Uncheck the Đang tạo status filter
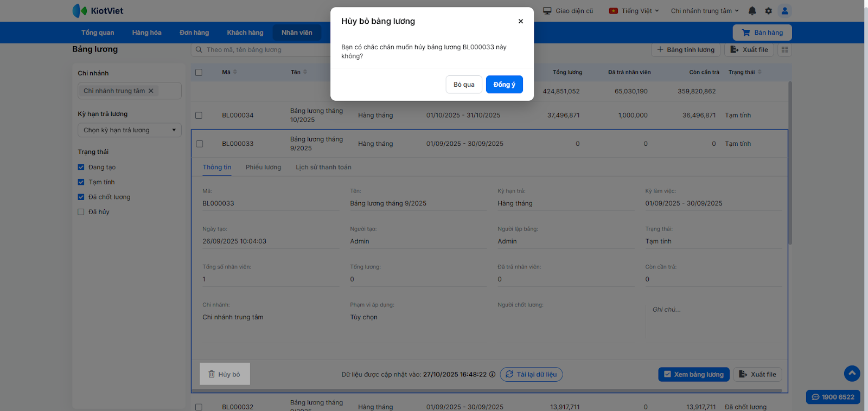Image resolution: width=868 pixels, height=411 pixels. click(81, 168)
